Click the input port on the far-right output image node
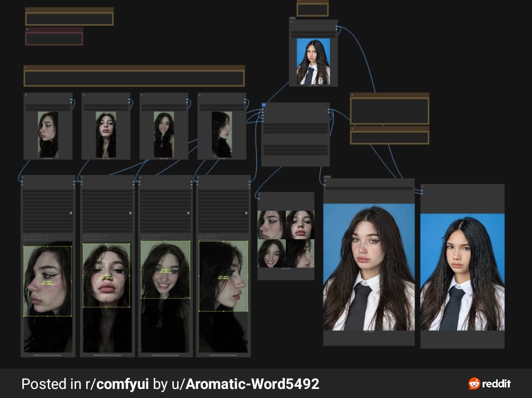 (422, 192)
